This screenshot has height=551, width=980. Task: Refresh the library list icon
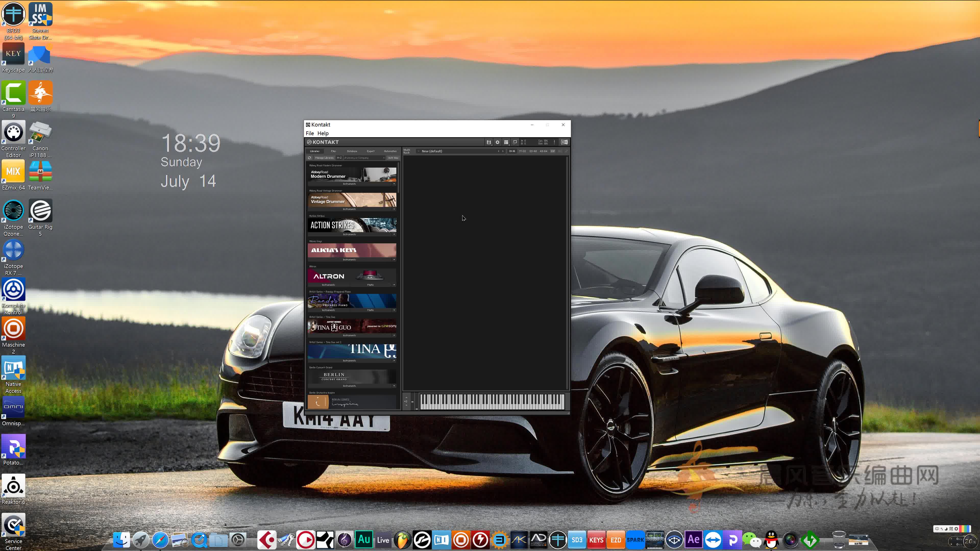pyautogui.click(x=310, y=158)
